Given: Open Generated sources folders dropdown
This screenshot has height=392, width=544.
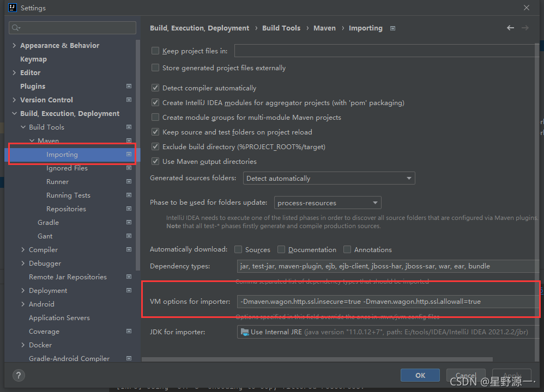Looking at the screenshot, I should click(x=329, y=178).
